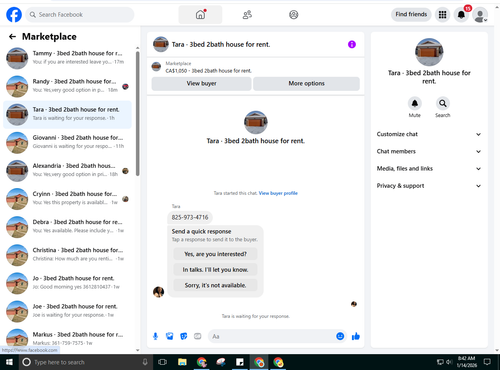The height and width of the screenshot is (370, 500).
Task: Open the grid Menu icon
Action: coord(442,15)
